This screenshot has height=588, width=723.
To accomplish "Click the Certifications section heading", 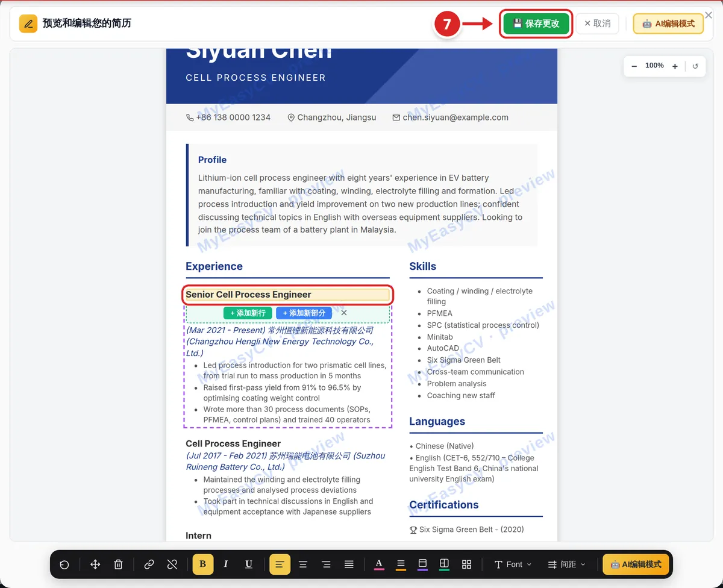I will pos(444,505).
